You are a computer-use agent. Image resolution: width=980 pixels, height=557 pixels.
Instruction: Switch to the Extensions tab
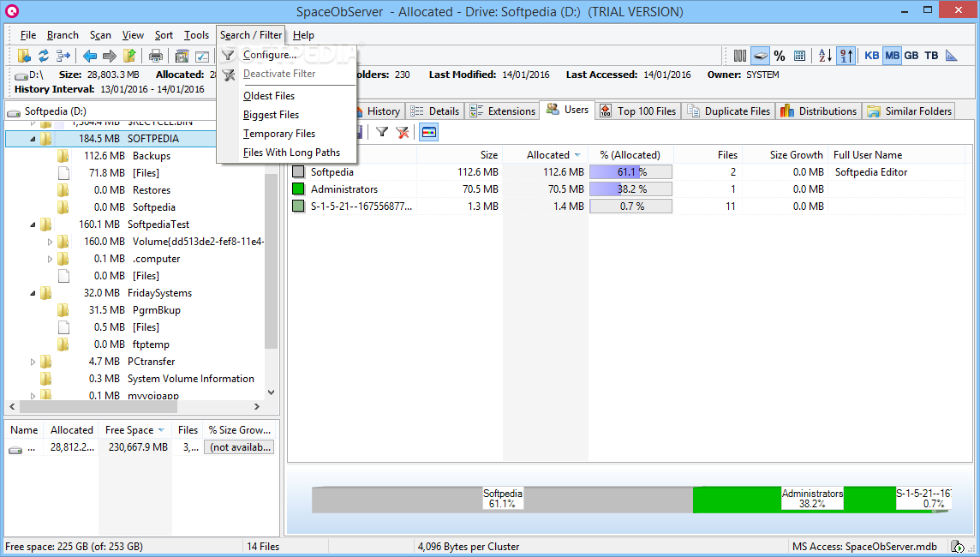pos(503,111)
